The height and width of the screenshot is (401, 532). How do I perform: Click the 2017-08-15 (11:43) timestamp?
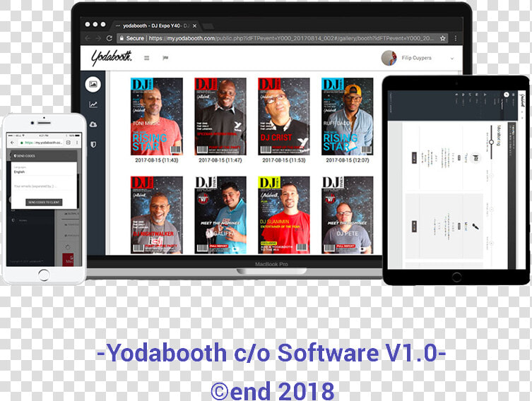157,160
